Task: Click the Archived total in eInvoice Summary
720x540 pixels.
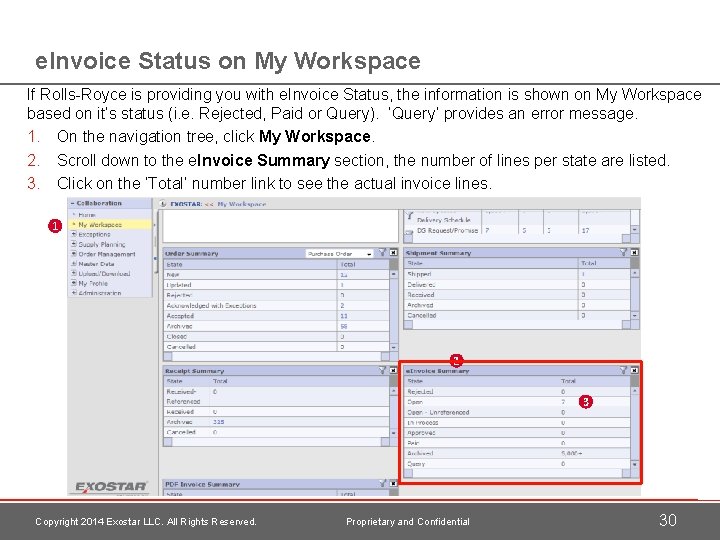Action: tap(572, 453)
